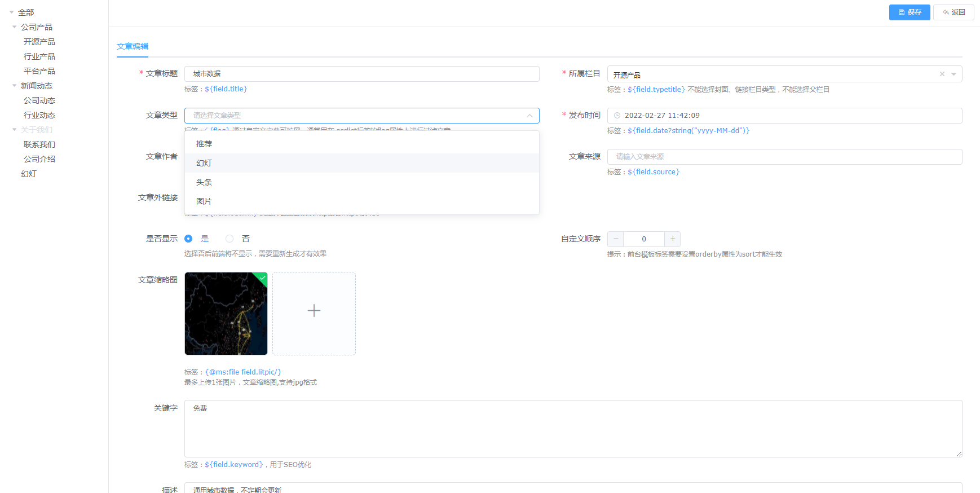This screenshot has width=980, height=493.
Task: Collapse the 公司产品 tree node arrow
Action: pyautogui.click(x=14, y=27)
